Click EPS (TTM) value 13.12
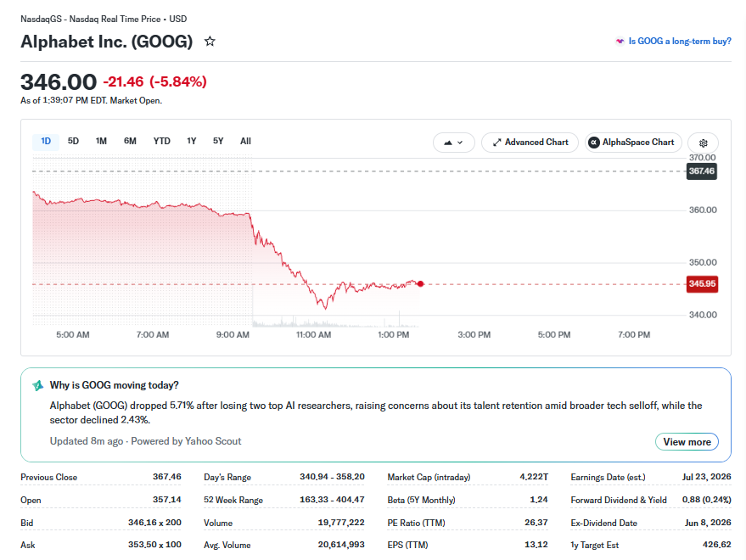The image size is (746, 560). tap(536, 544)
